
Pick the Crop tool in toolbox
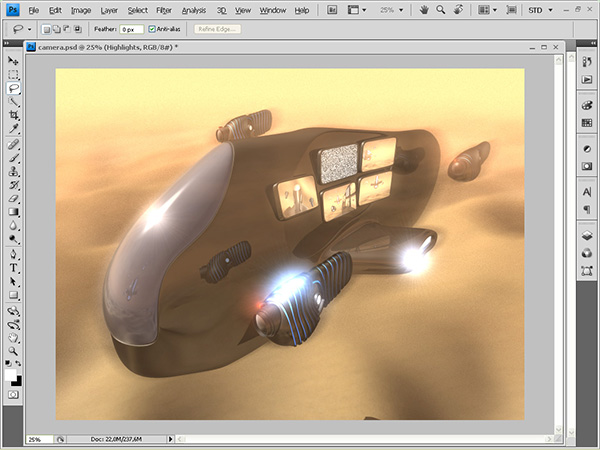click(x=14, y=115)
